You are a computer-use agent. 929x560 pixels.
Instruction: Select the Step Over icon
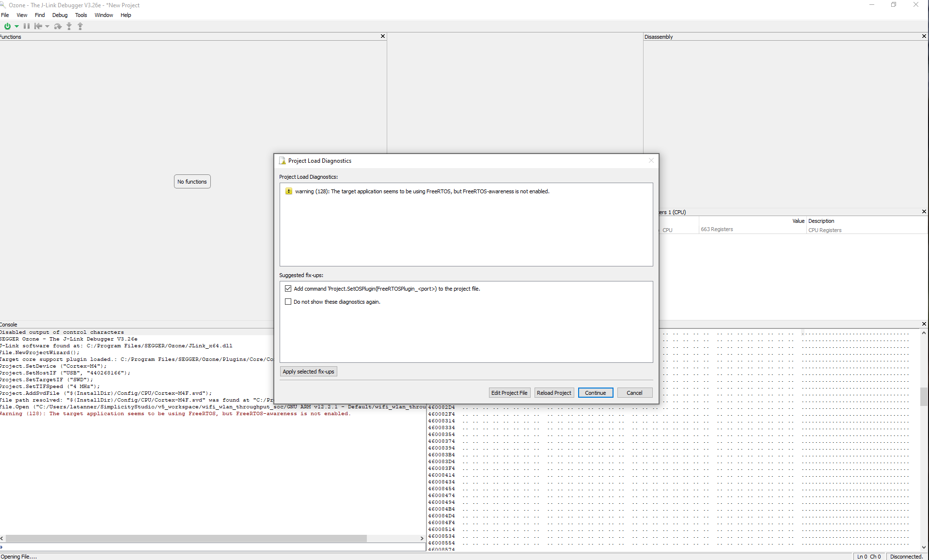click(x=58, y=26)
